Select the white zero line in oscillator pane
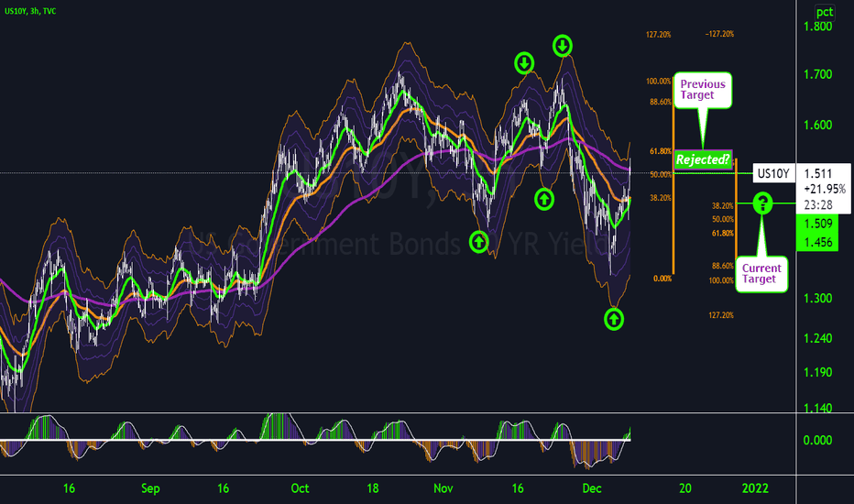The image size is (854, 504). click(x=315, y=440)
